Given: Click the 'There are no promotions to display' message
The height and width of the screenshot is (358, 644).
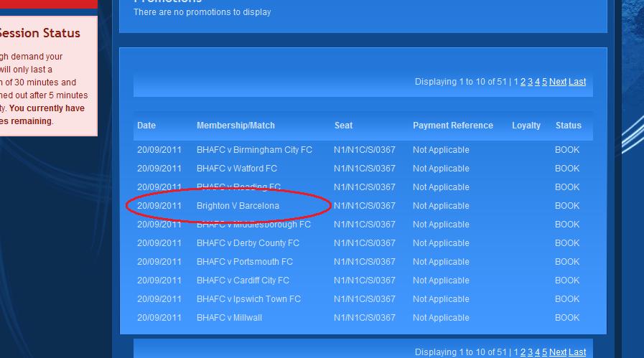Looking at the screenshot, I should pos(202,12).
